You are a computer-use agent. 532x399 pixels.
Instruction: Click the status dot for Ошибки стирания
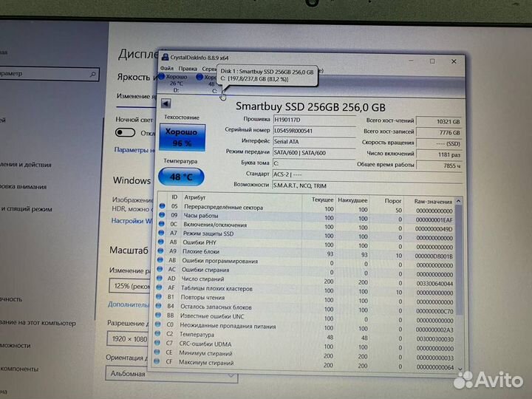pyautogui.click(x=160, y=269)
